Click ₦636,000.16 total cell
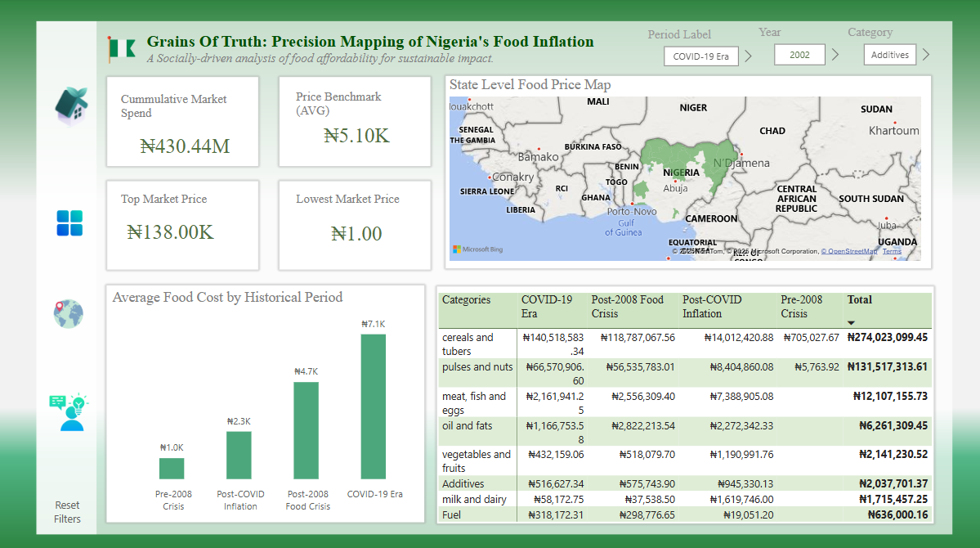980x548 pixels. tap(897, 514)
